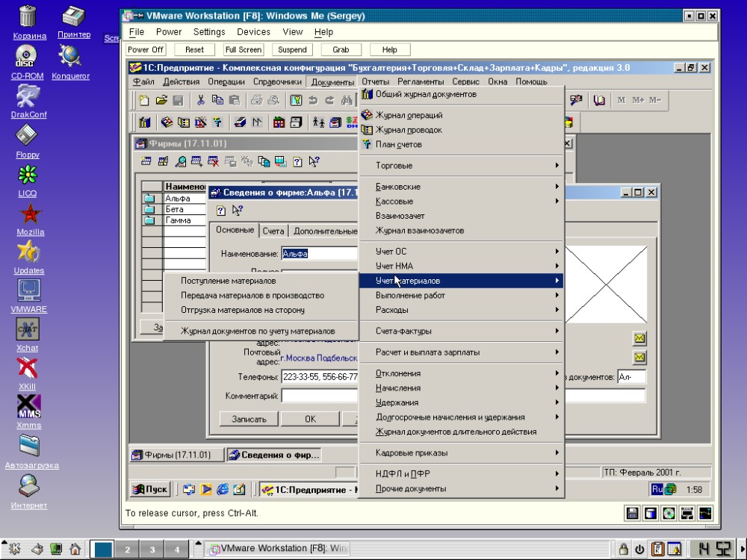747x560 pixels.
Task: Switch to the Дополнительные tab
Action: pos(325,231)
